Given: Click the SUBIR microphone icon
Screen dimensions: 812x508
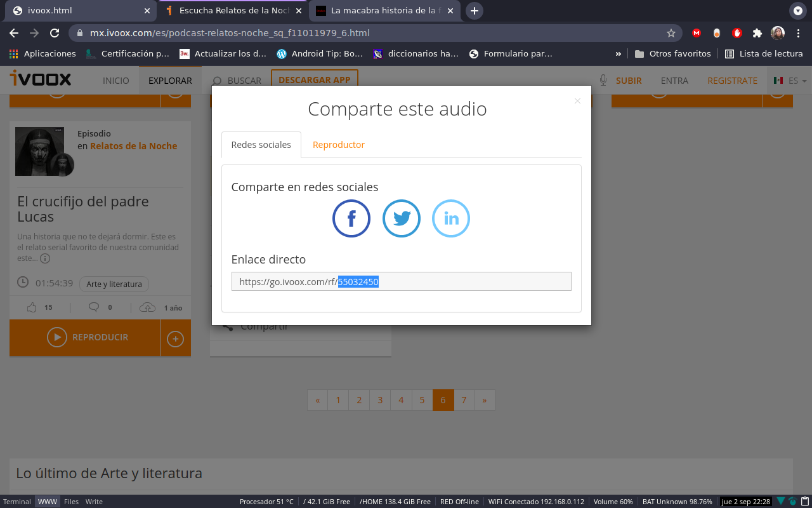Looking at the screenshot, I should pyautogui.click(x=601, y=80).
